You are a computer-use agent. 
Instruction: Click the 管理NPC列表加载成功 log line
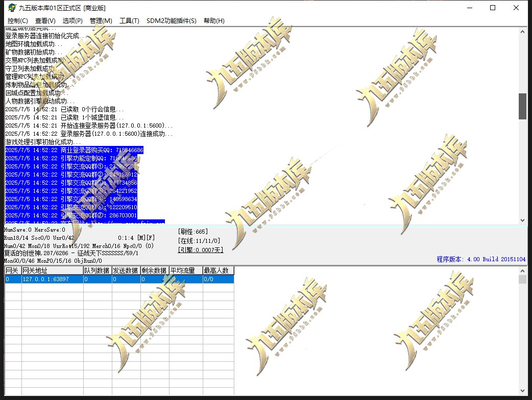coord(37,77)
